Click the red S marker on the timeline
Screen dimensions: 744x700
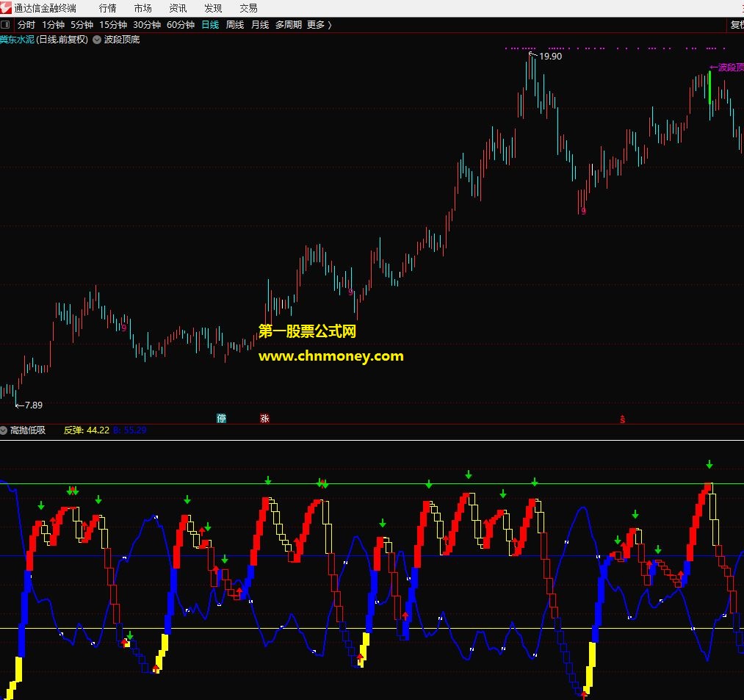coord(623,419)
